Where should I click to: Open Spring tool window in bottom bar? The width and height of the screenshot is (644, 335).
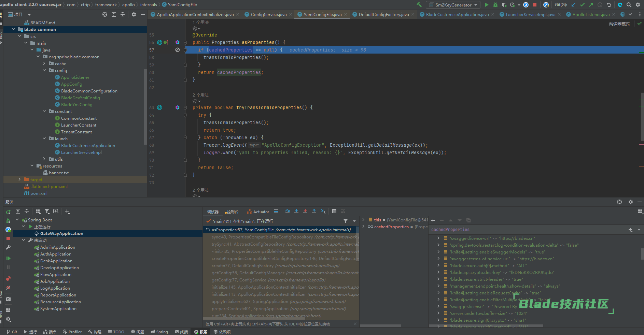coord(159,332)
